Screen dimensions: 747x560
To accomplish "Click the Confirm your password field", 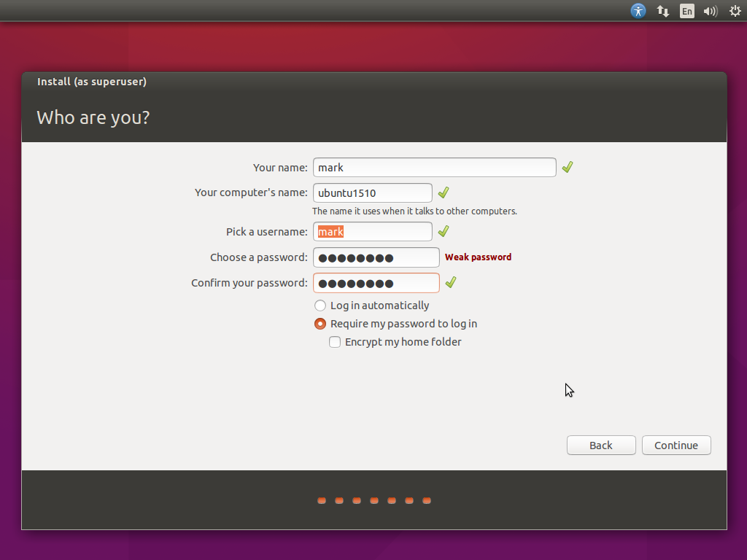I will pos(376,283).
